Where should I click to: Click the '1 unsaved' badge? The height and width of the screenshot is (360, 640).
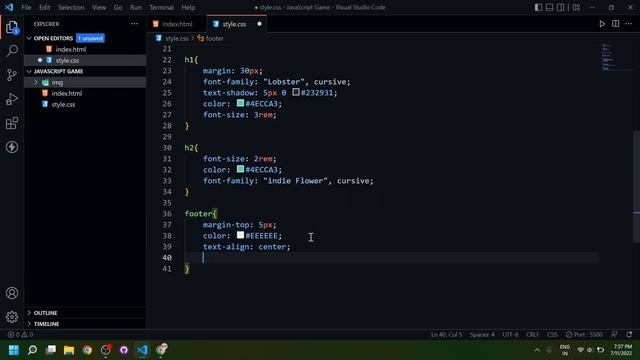coord(90,38)
